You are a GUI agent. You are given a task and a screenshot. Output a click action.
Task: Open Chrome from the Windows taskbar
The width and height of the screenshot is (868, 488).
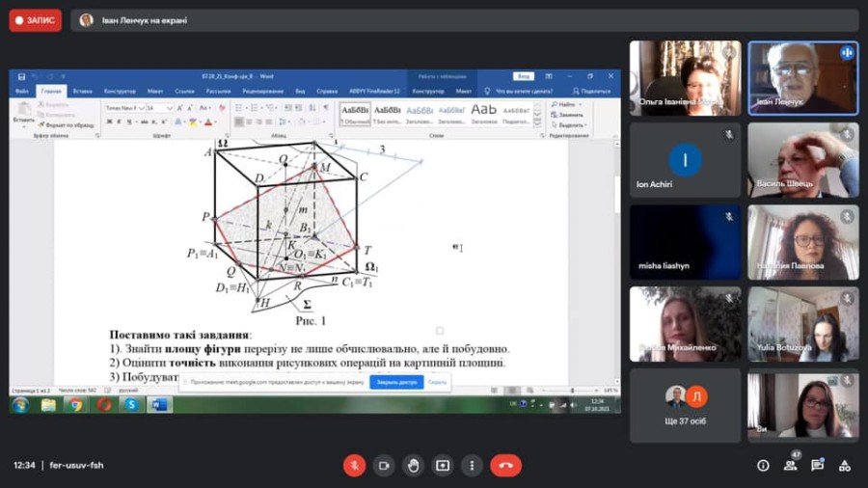pyautogui.click(x=75, y=405)
